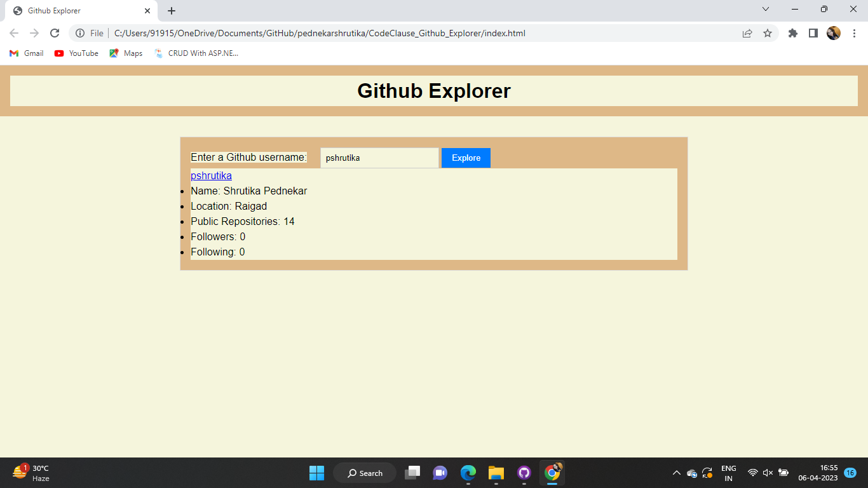Viewport: 868px width, 488px height.
Task: Open the Chrome three-dot menu
Action: coord(855,32)
